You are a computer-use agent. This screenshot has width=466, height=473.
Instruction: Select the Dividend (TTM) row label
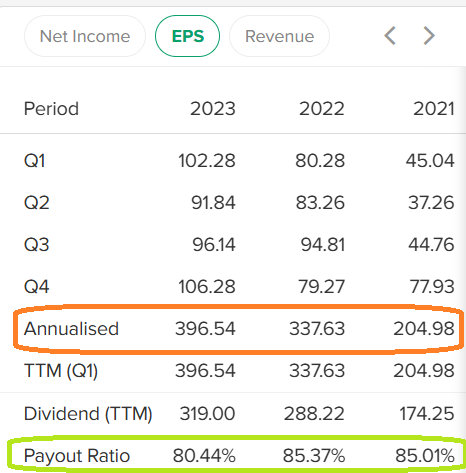tap(88, 414)
